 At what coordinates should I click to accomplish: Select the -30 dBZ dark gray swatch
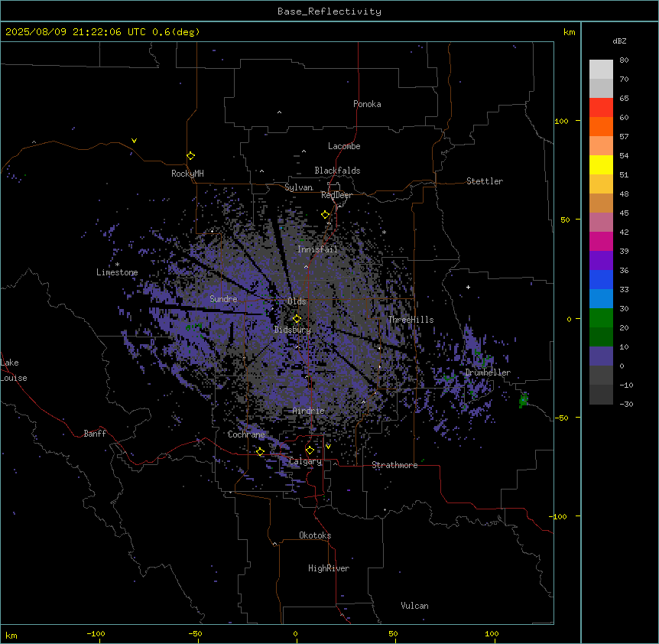[x=601, y=395]
